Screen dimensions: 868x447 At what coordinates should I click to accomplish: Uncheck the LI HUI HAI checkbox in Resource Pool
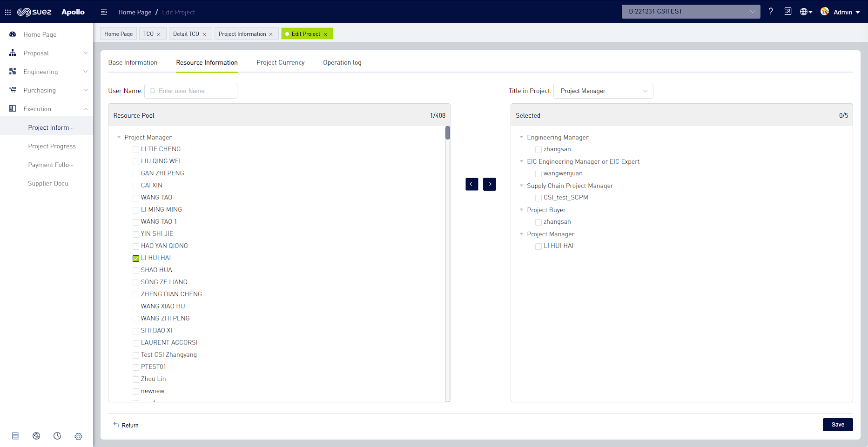(x=136, y=259)
